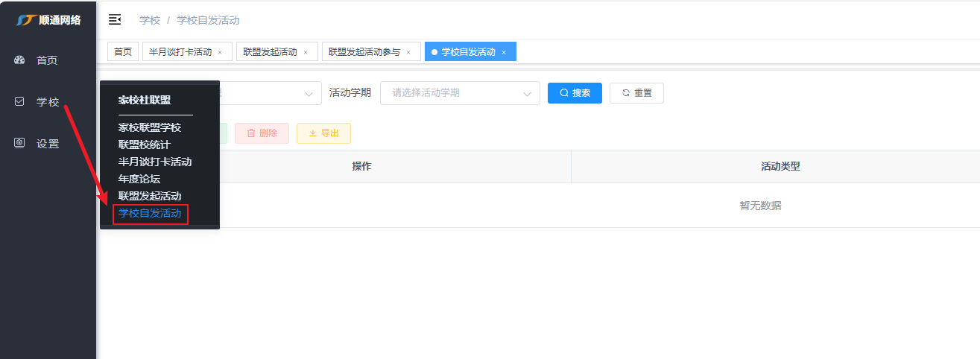The width and height of the screenshot is (980, 359).
Task: Open the 活动学期 dropdown
Action: click(x=459, y=93)
